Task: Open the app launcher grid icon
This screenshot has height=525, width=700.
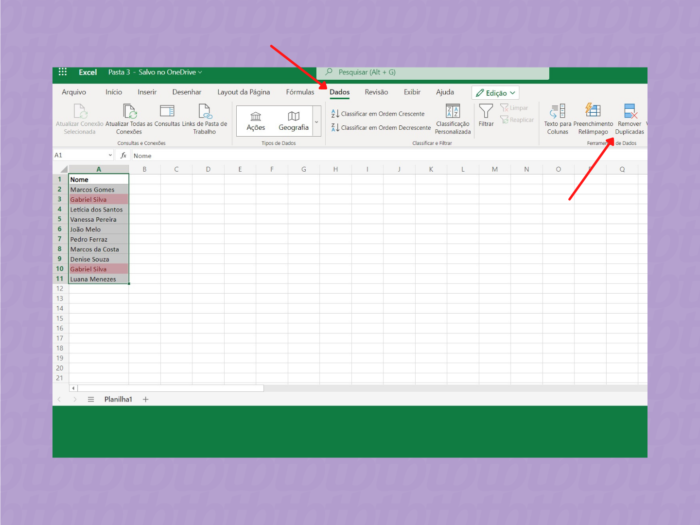Action: (x=62, y=72)
